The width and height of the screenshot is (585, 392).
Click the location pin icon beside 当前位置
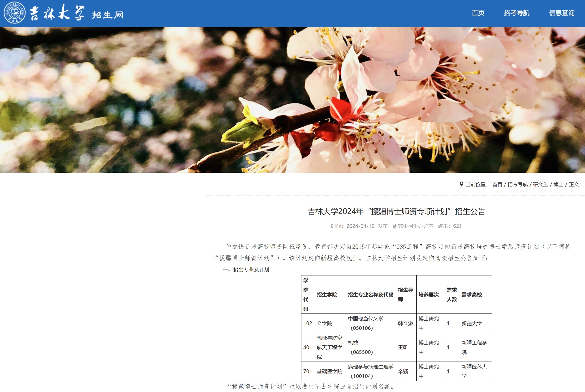462,184
